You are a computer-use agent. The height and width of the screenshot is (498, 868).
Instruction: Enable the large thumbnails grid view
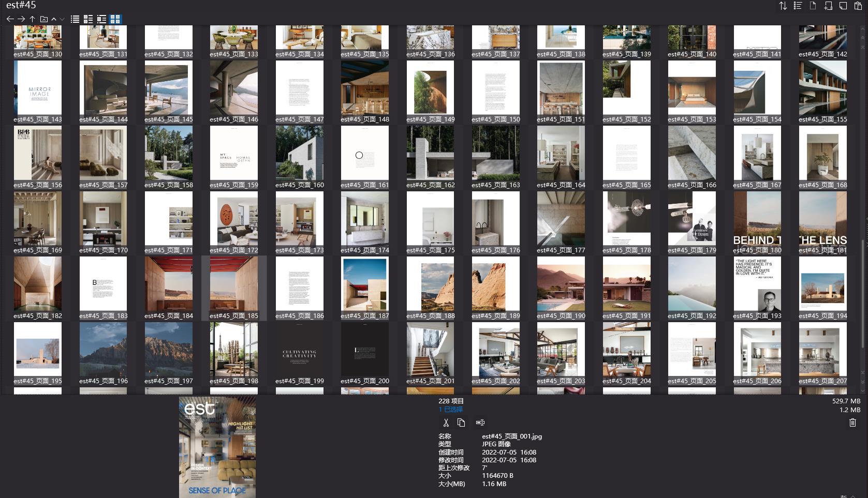point(115,19)
